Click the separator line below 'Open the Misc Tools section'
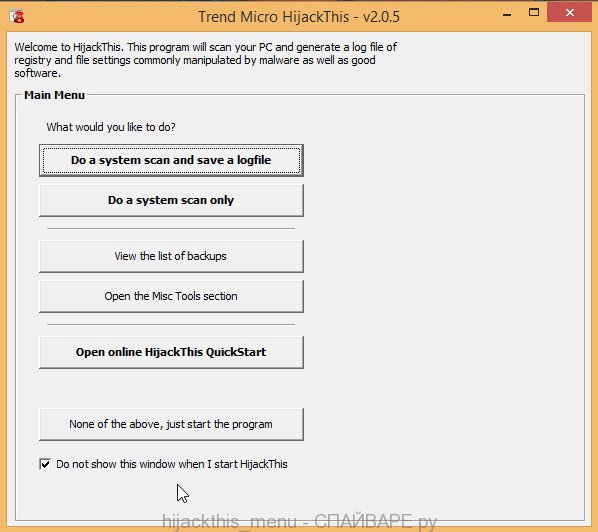This screenshot has width=598, height=532. point(171,325)
